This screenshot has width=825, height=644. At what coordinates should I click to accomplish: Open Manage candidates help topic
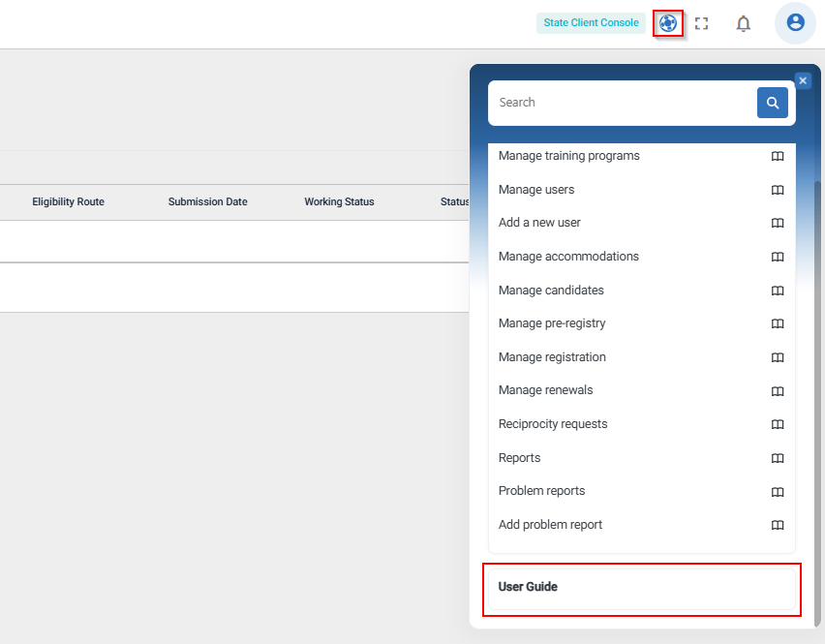(551, 290)
